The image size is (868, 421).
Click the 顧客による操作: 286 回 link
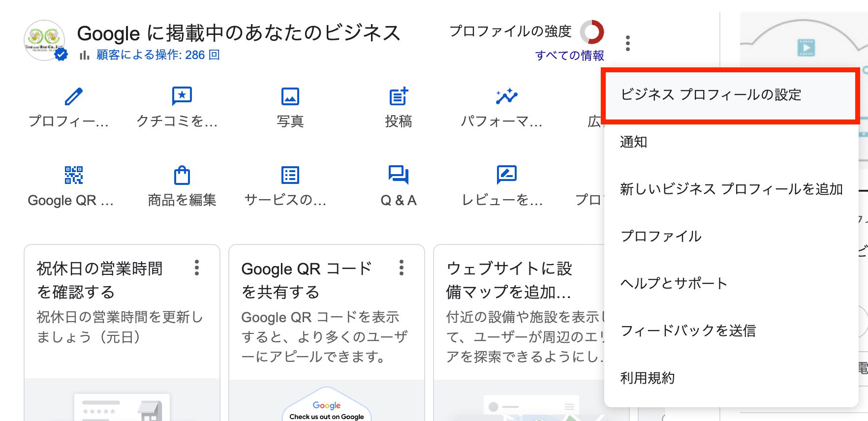coord(157,55)
